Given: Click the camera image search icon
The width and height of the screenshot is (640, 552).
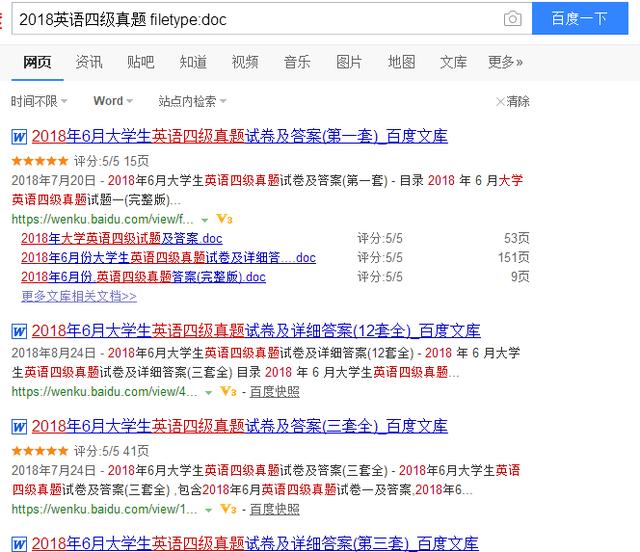Looking at the screenshot, I should [x=512, y=18].
